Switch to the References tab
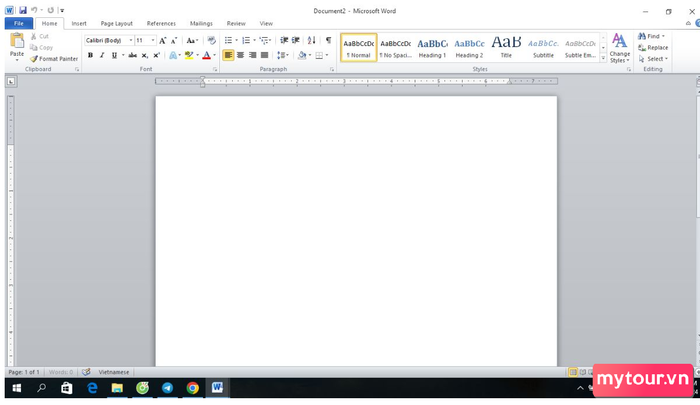This screenshot has width=700, height=405. click(161, 23)
